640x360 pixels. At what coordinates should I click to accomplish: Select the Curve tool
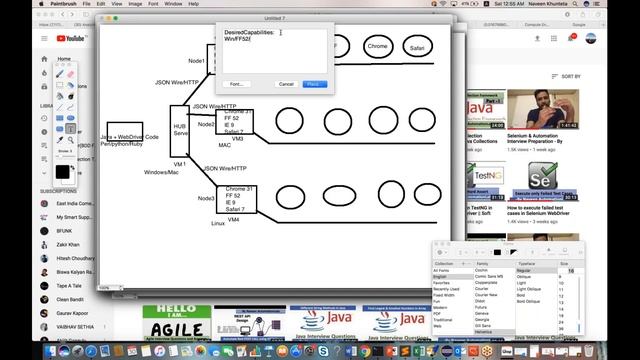pos(71,107)
